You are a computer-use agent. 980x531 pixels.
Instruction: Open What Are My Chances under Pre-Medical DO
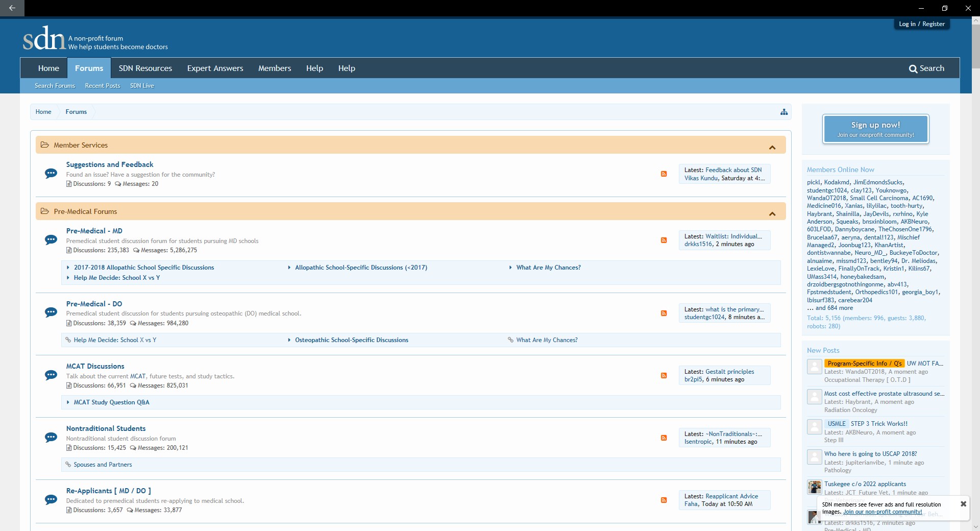[x=547, y=340]
